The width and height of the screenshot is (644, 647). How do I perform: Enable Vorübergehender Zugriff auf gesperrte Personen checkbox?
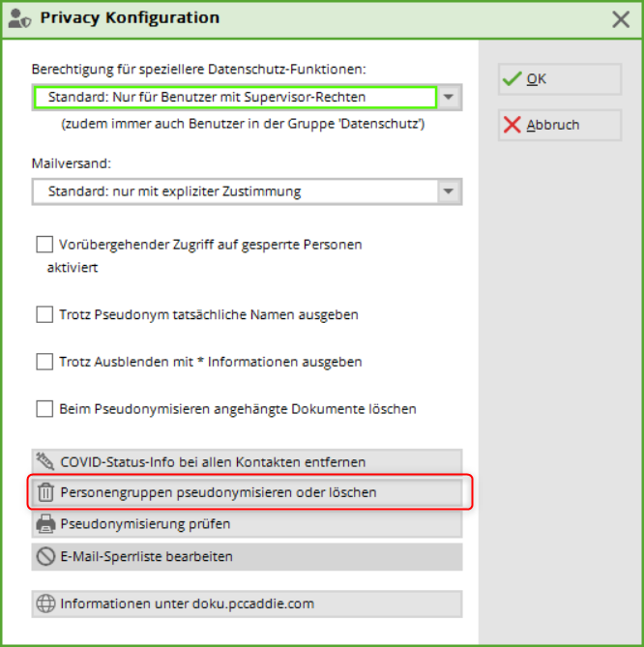click(44, 245)
